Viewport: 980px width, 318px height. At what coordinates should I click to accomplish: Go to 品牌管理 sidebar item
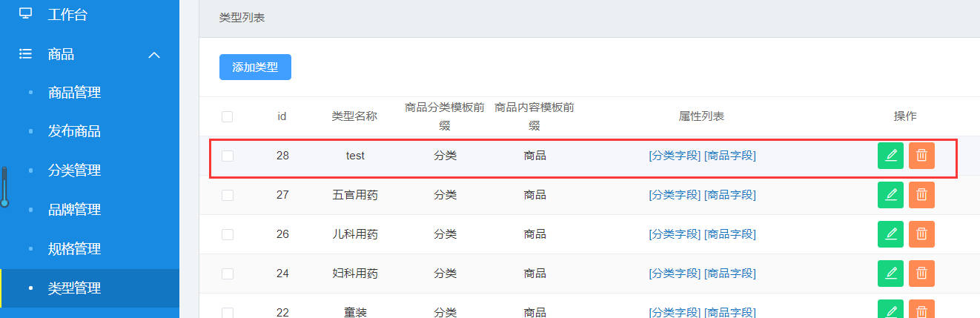click(x=74, y=210)
